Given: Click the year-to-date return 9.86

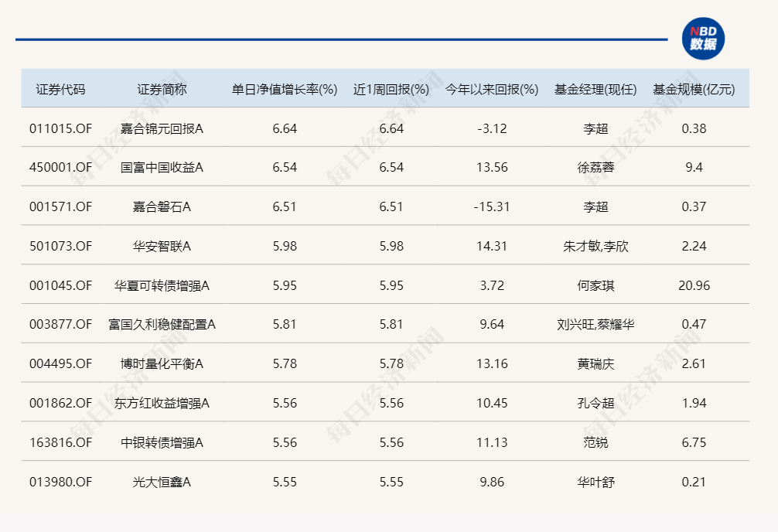Looking at the screenshot, I should point(492,482).
